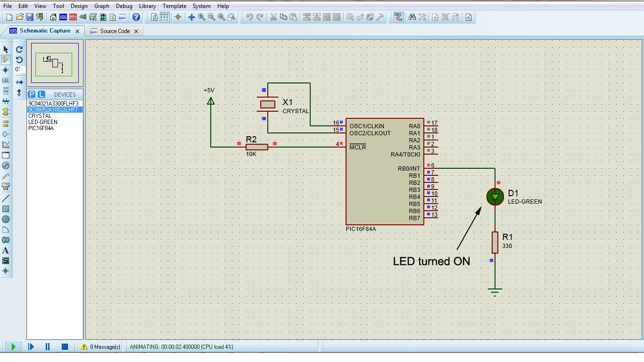644x362 pixels.
Task: Open the Debug menu
Action: (124, 6)
